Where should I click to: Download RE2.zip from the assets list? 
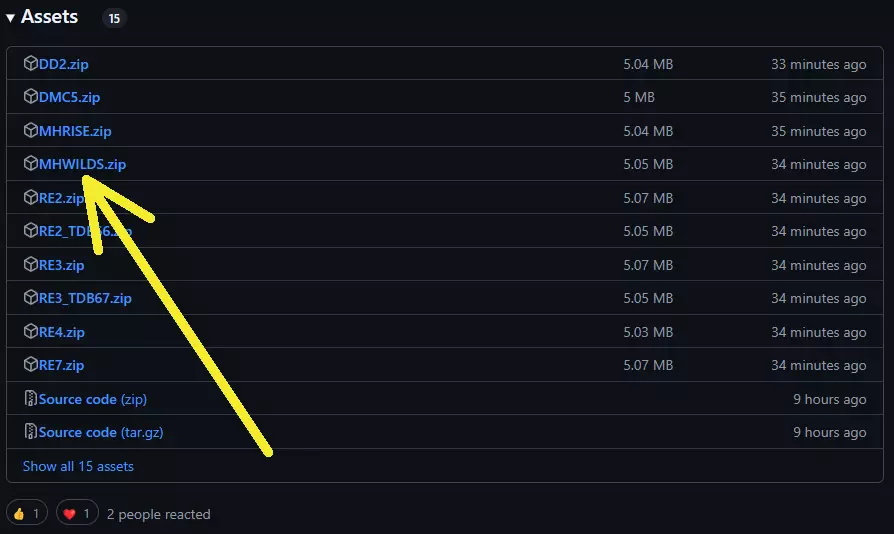tap(62, 198)
